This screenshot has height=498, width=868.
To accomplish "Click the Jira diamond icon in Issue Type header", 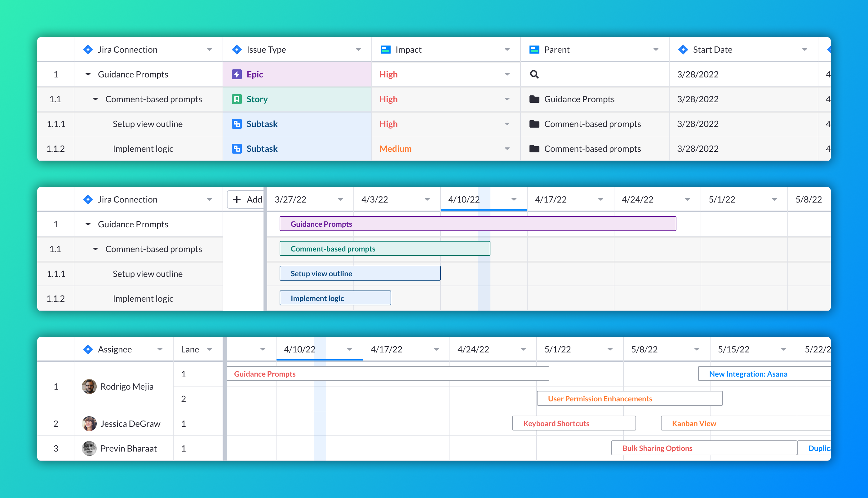I will [237, 50].
